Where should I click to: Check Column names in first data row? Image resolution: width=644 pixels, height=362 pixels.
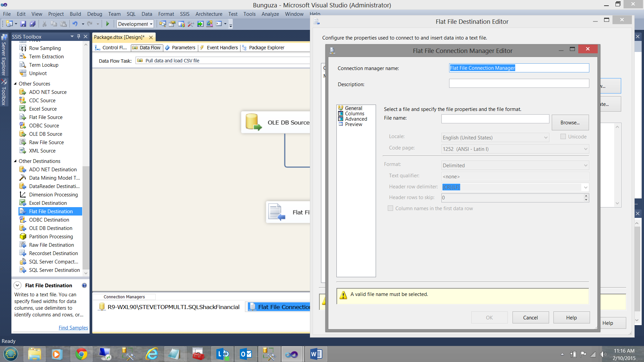tap(390, 208)
